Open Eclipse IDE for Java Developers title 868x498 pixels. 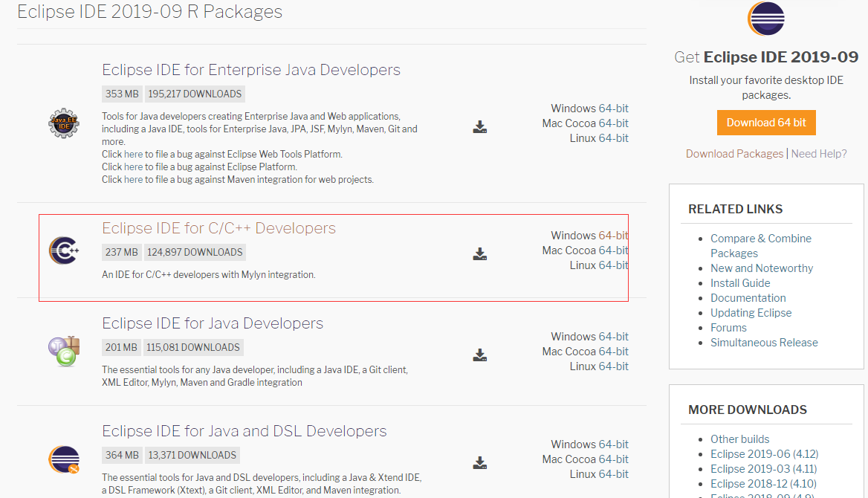[213, 323]
